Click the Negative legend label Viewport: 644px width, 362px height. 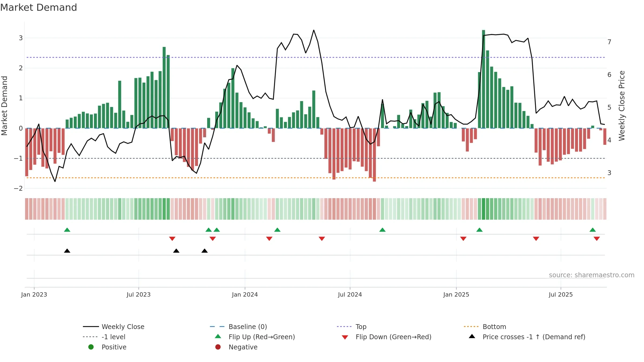tap(243, 347)
